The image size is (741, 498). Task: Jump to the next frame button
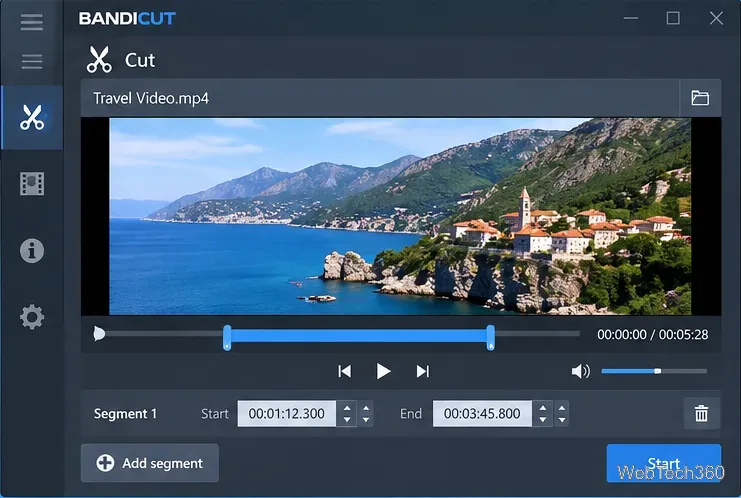422,371
